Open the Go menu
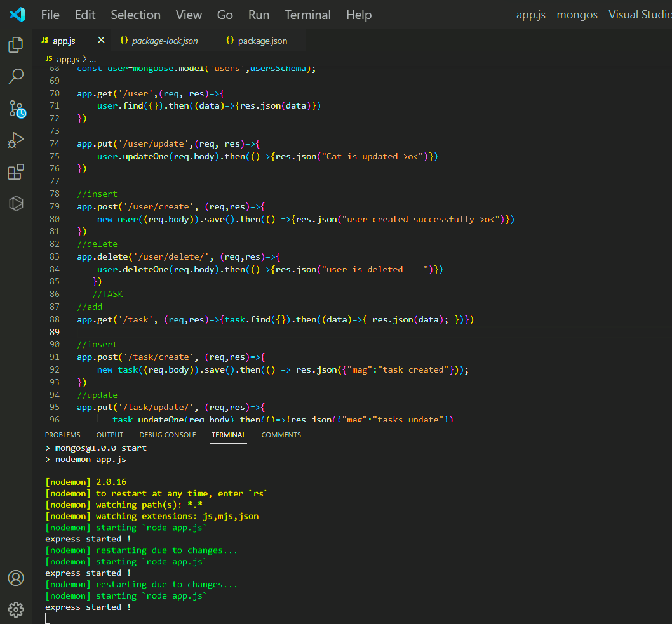Screen dimensions: 672x624 [x=225, y=15]
